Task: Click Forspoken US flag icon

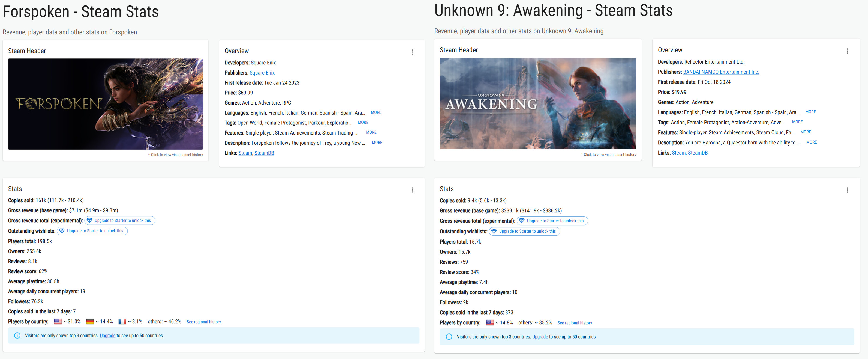Action: [x=58, y=322]
